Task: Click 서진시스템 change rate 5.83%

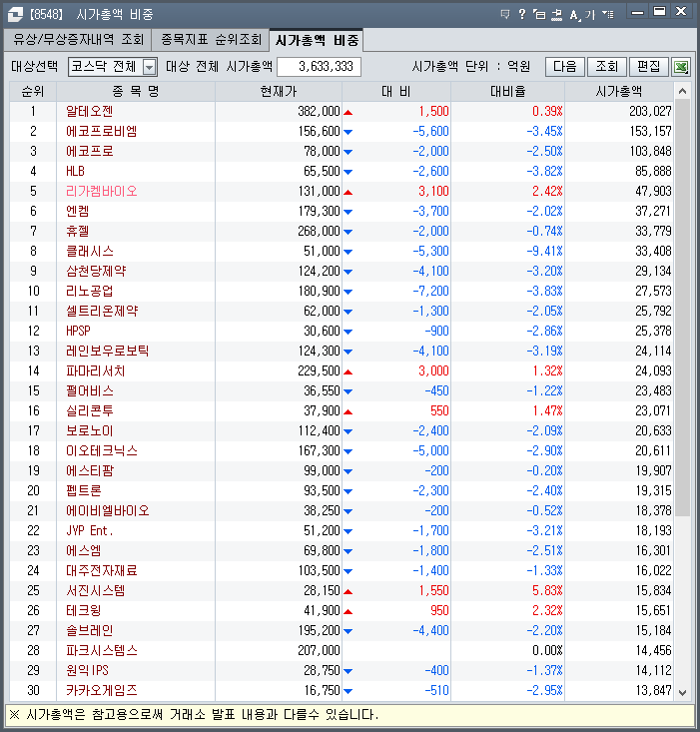Action: 547,591
